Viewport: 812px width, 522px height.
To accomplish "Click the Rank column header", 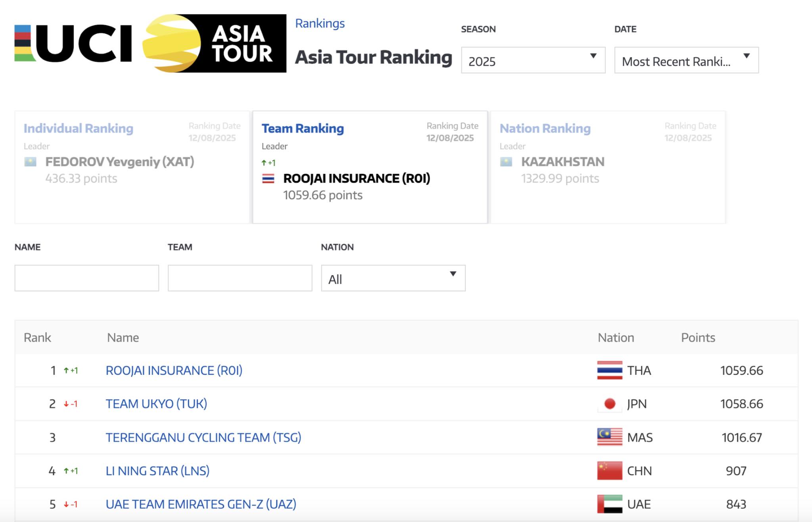I will coord(37,337).
